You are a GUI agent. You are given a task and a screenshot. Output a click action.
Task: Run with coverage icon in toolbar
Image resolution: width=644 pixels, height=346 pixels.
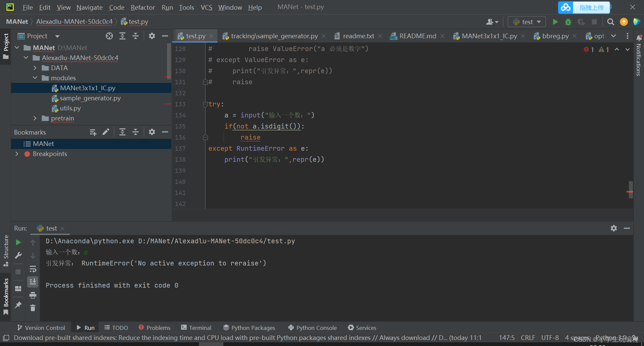point(581,22)
